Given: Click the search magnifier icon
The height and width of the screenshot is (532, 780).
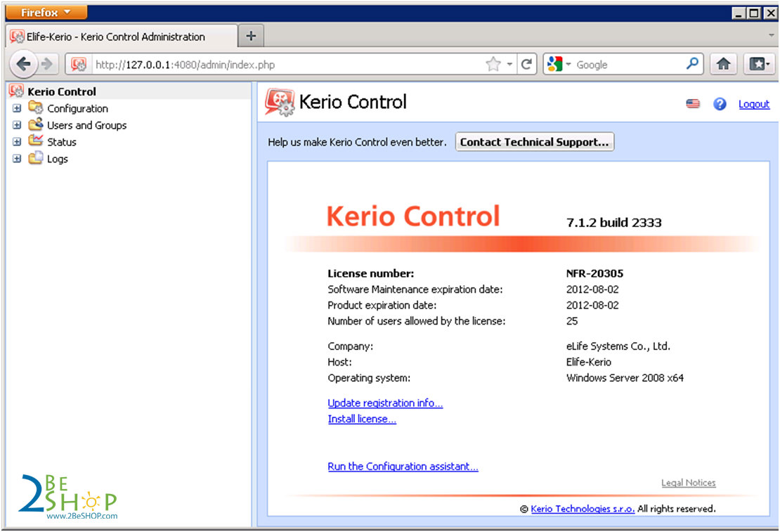Looking at the screenshot, I should pos(692,64).
